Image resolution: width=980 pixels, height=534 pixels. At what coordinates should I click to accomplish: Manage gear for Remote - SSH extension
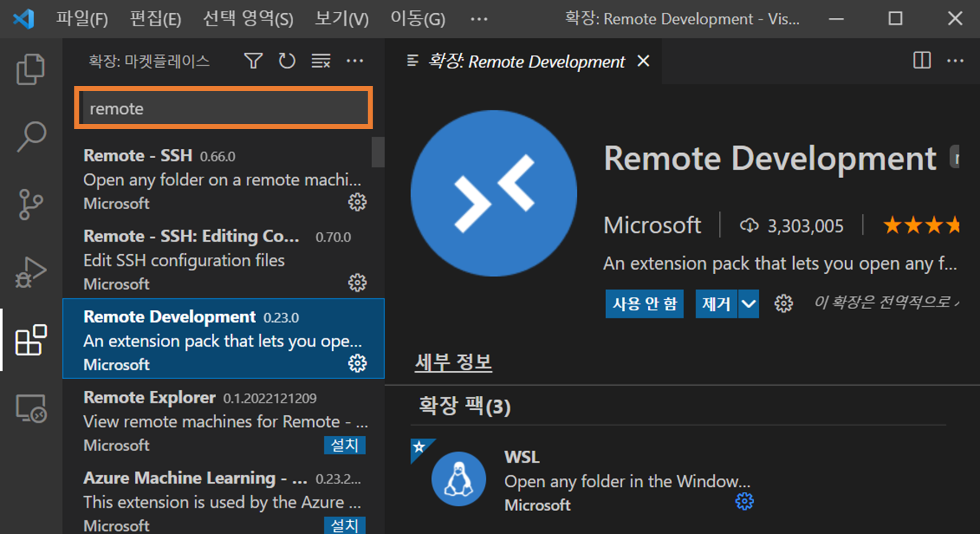tap(357, 202)
